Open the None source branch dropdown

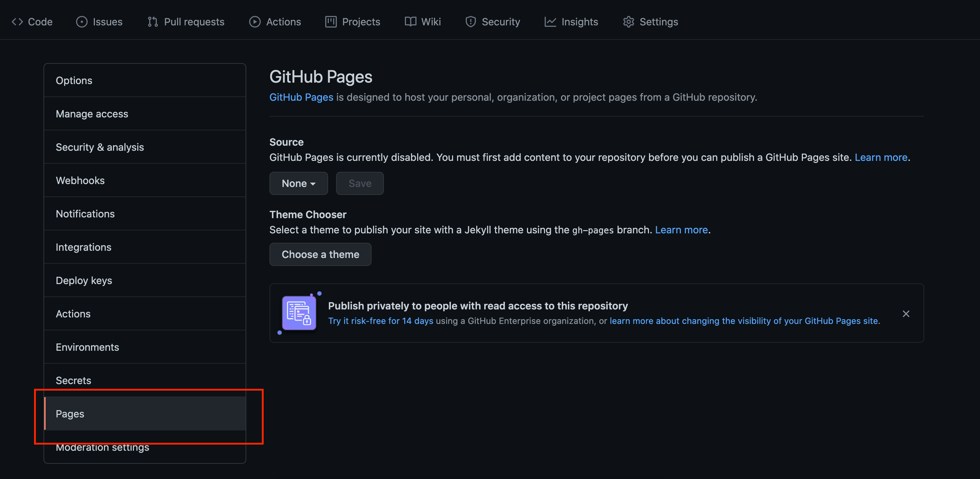pyautogui.click(x=298, y=184)
